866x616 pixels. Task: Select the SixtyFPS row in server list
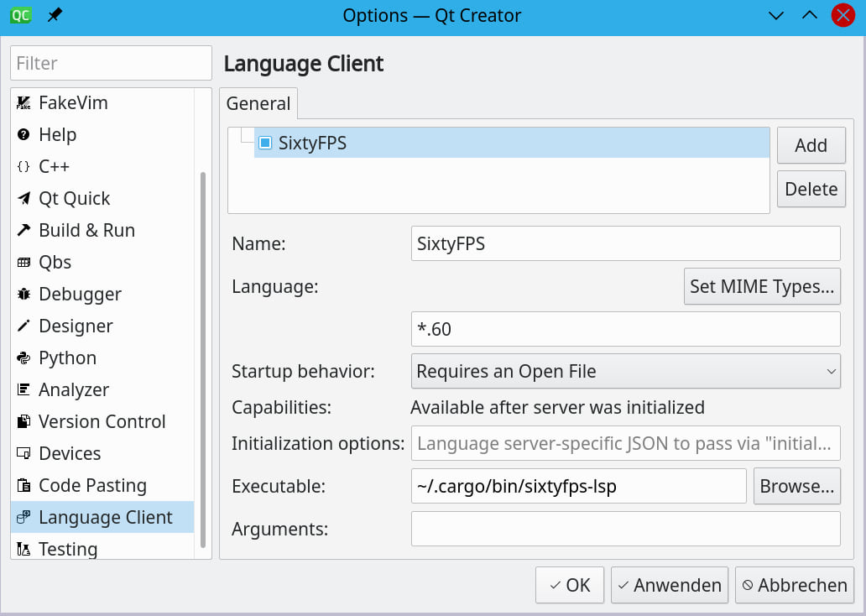pos(511,143)
